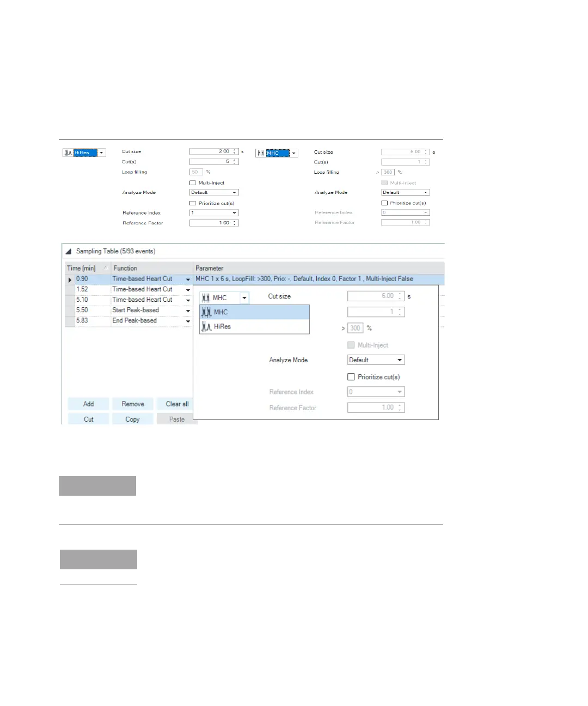The width and height of the screenshot is (588, 706).
Task: Toggle Prioritize cut(s) checkbox in the popup editor
Action: (x=351, y=377)
